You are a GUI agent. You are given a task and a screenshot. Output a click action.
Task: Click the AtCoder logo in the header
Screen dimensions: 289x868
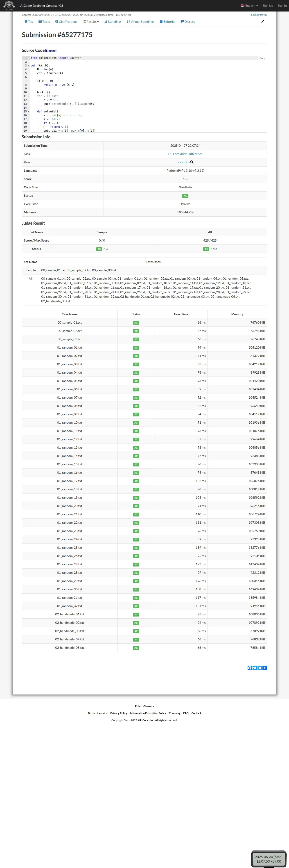point(9,5)
